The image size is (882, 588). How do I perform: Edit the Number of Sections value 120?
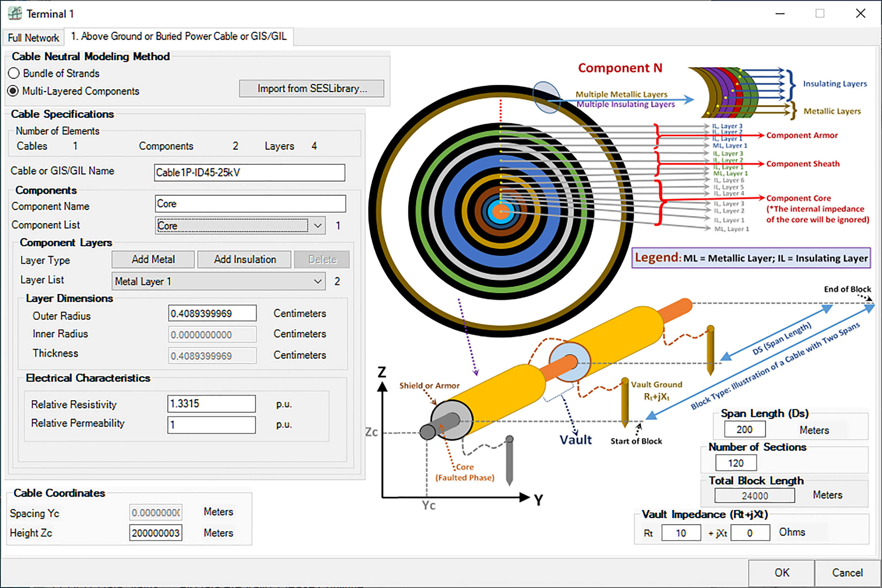point(736,463)
